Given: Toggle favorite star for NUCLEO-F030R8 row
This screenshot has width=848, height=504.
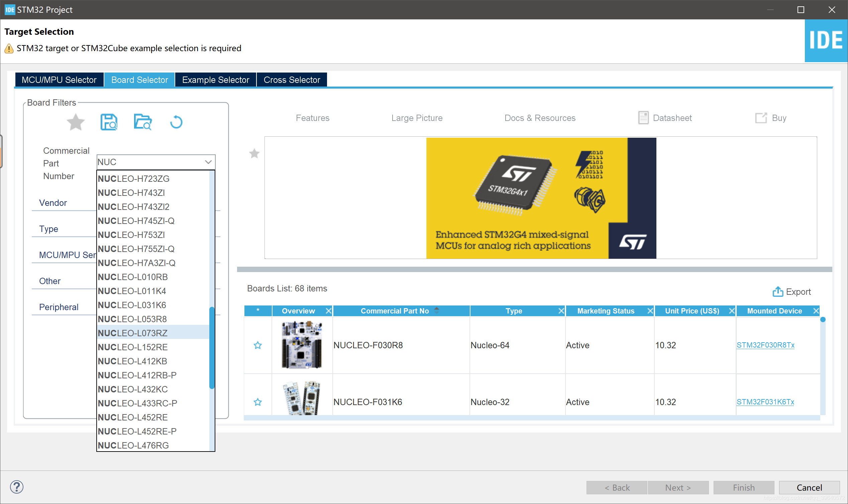Looking at the screenshot, I should click(x=257, y=345).
